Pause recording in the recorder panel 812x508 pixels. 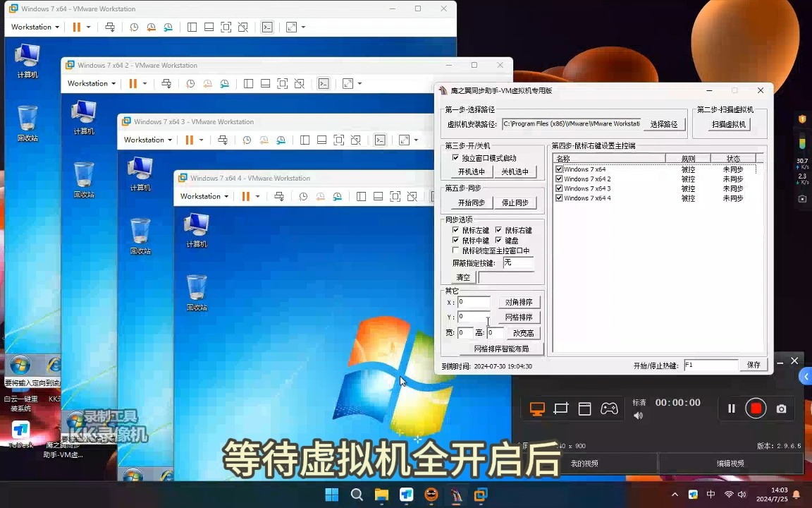(x=731, y=409)
